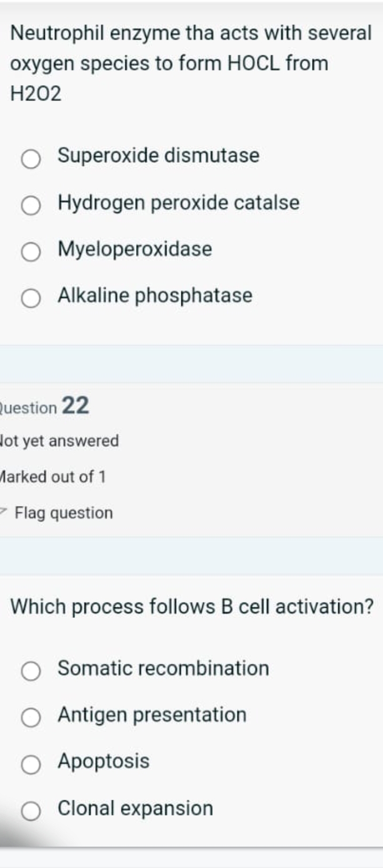Select Somatic recombination radio button
Viewport: 383px width, 868px height.
click(31, 671)
